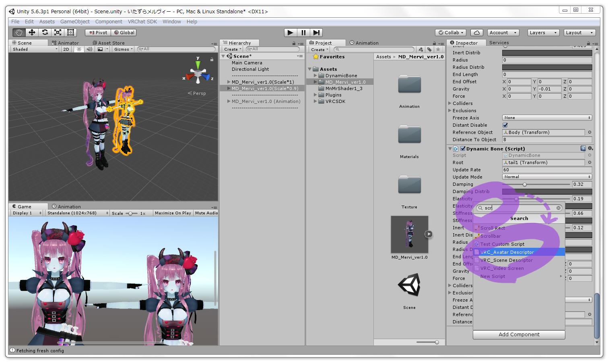Expand the upper Colliders list

point(450,103)
